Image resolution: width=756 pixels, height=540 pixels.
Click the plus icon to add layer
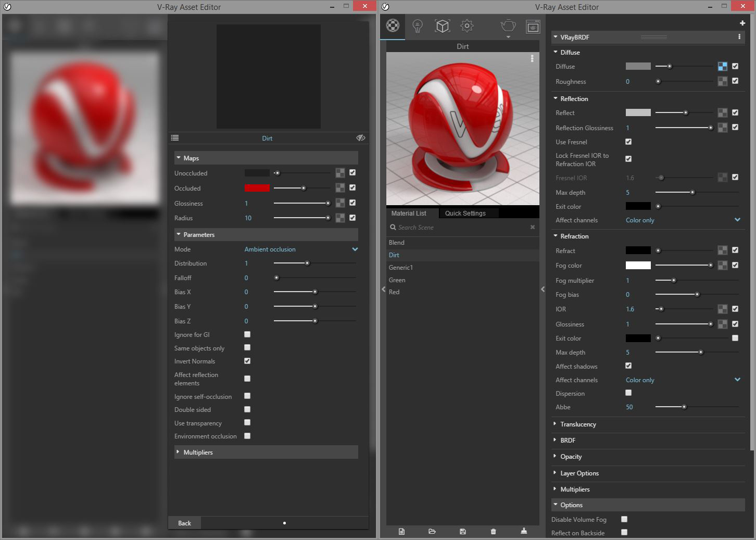click(x=742, y=23)
